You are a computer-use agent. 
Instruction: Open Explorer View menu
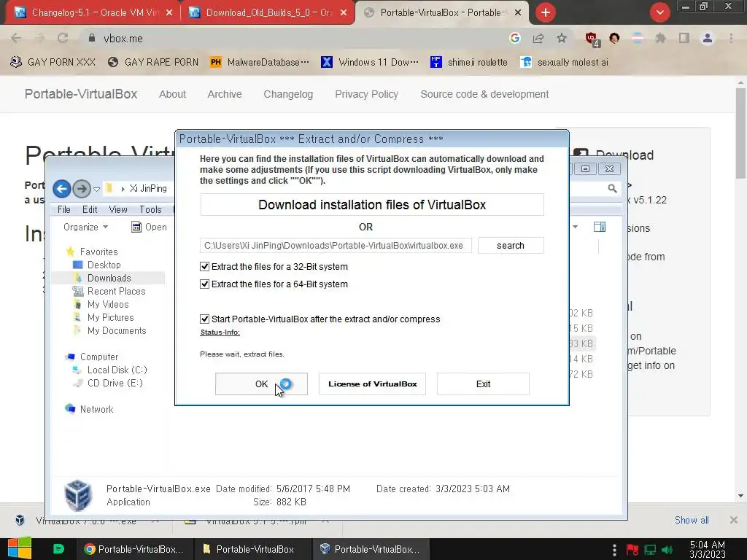coord(117,209)
